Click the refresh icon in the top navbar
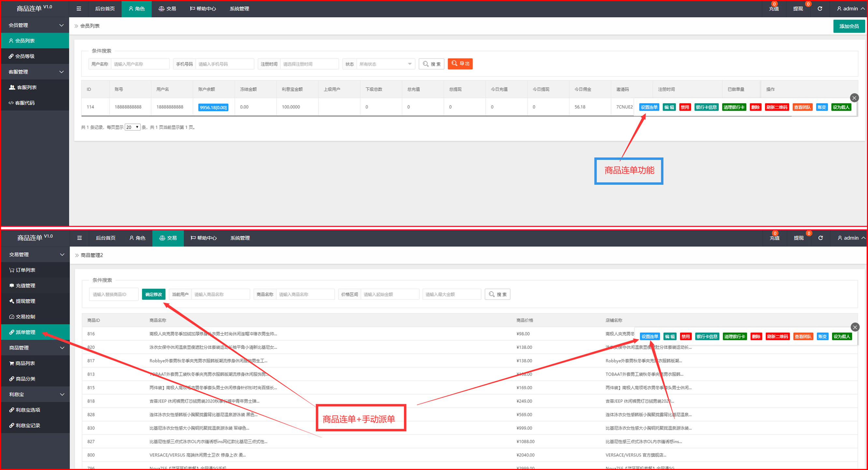868x470 pixels. coord(820,9)
